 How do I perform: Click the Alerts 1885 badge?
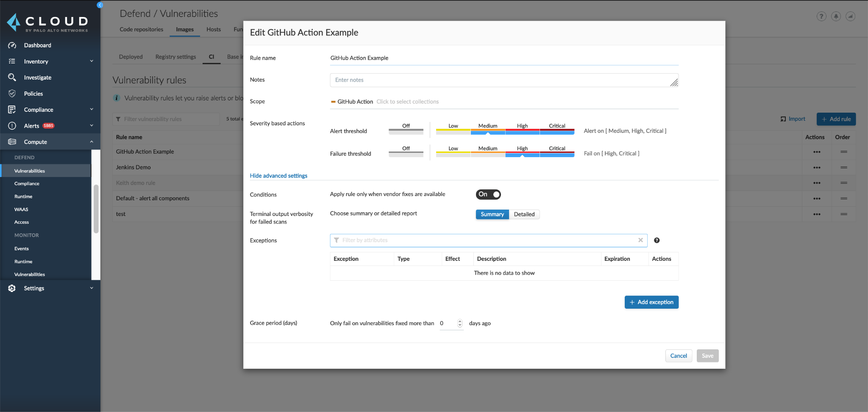48,126
